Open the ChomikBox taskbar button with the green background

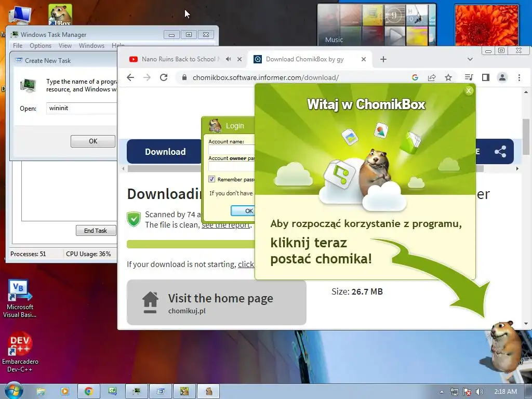click(x=184, y=392)
